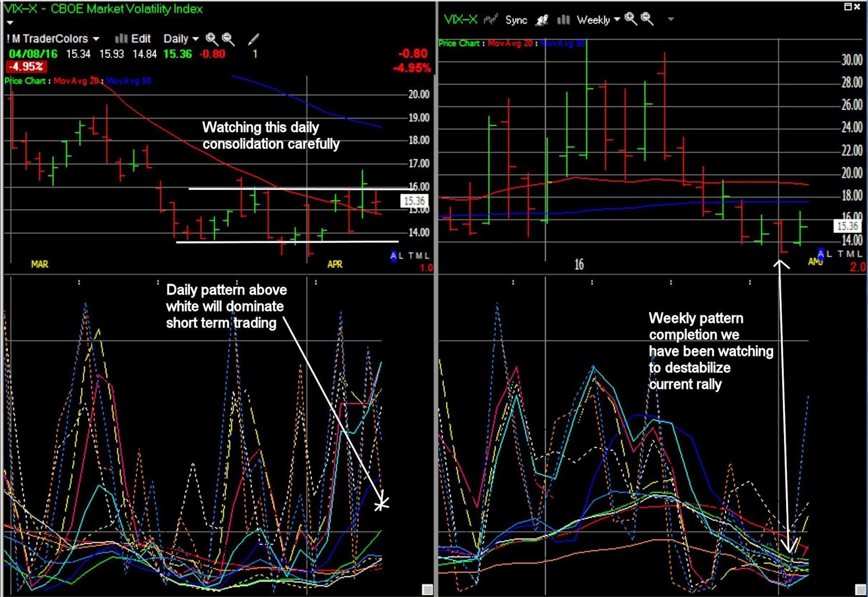The height and width of the screenshot is (597, 868).
Task: Enable Sync on the weekly chart
Action: (516, 20)
